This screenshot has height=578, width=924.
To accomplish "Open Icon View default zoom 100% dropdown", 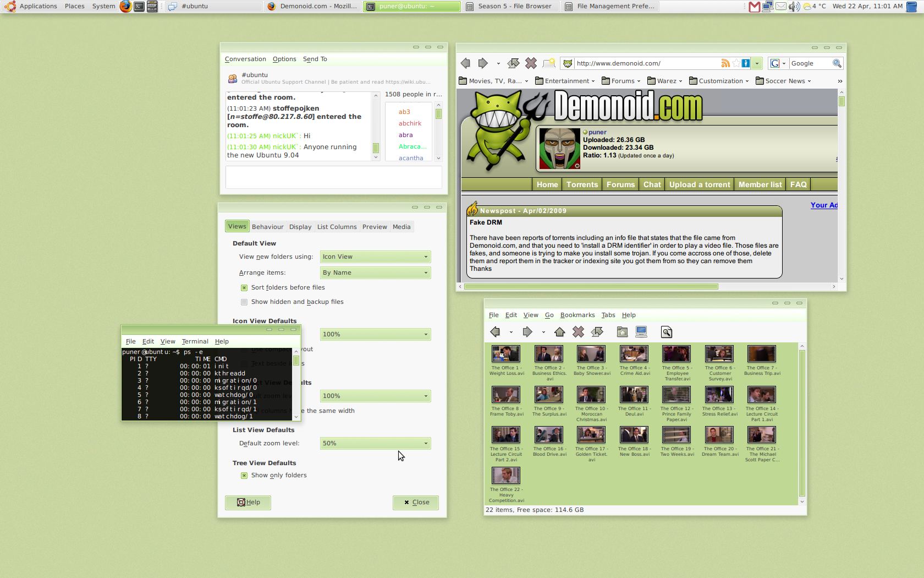I will (376, 335).
